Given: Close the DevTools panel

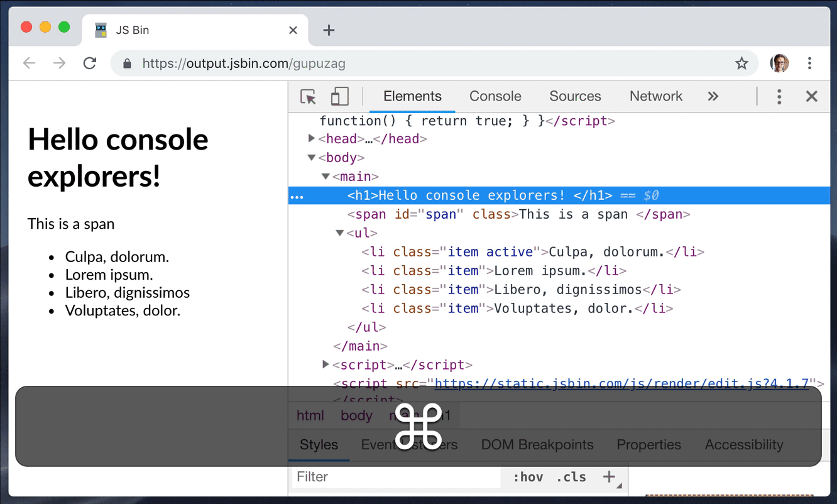Looking at the screenshot, I should click(812, 96).
